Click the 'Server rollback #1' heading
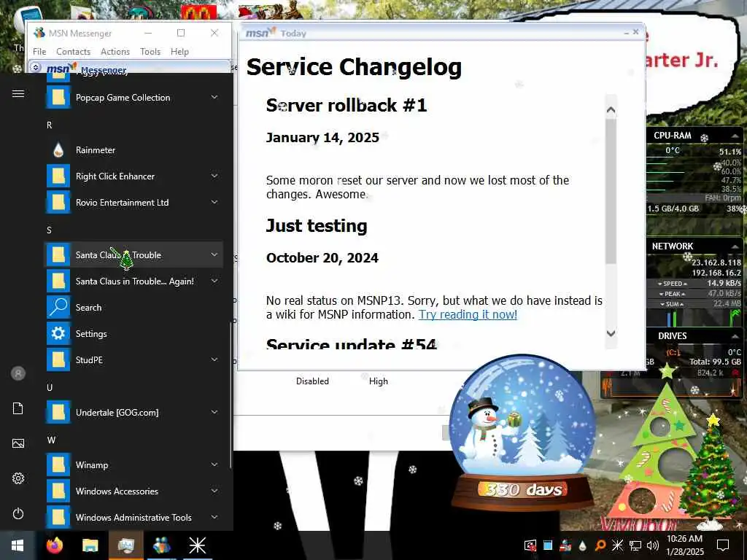 pyautogui.click(x=347, y=105)
